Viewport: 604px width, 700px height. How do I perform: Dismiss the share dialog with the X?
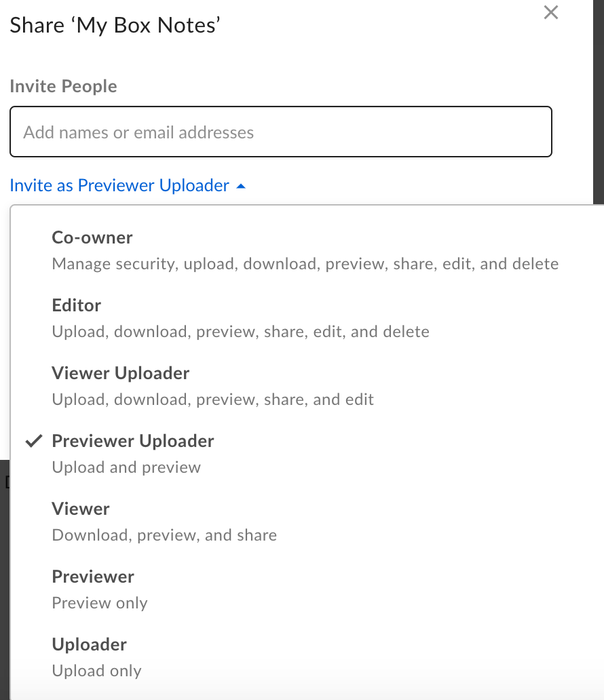click(550, 12)
